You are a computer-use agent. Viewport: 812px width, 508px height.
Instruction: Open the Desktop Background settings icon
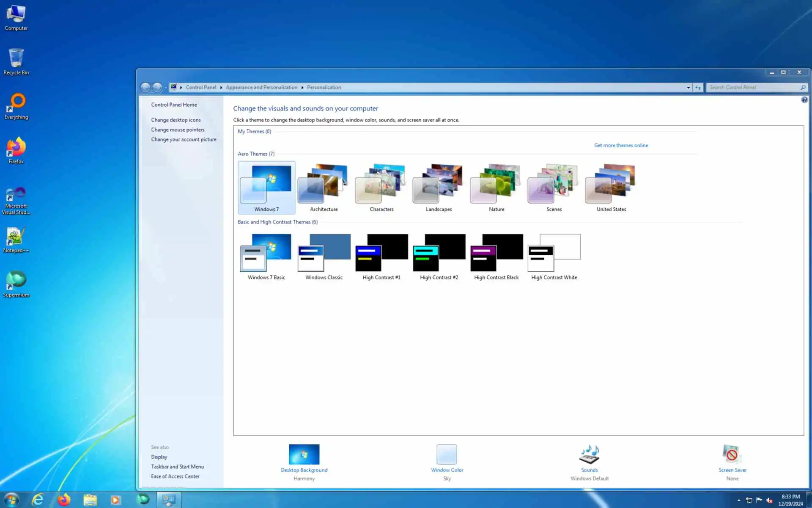(304, 455)
